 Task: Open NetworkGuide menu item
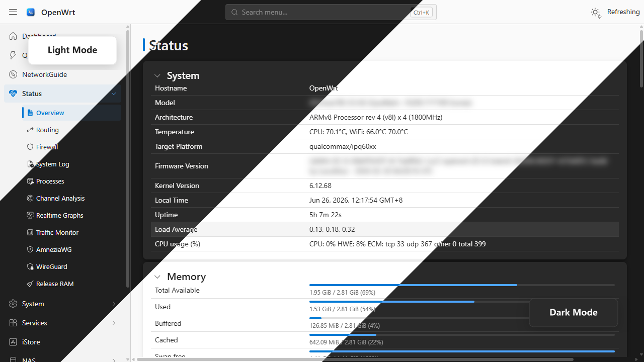coord(62,74)
